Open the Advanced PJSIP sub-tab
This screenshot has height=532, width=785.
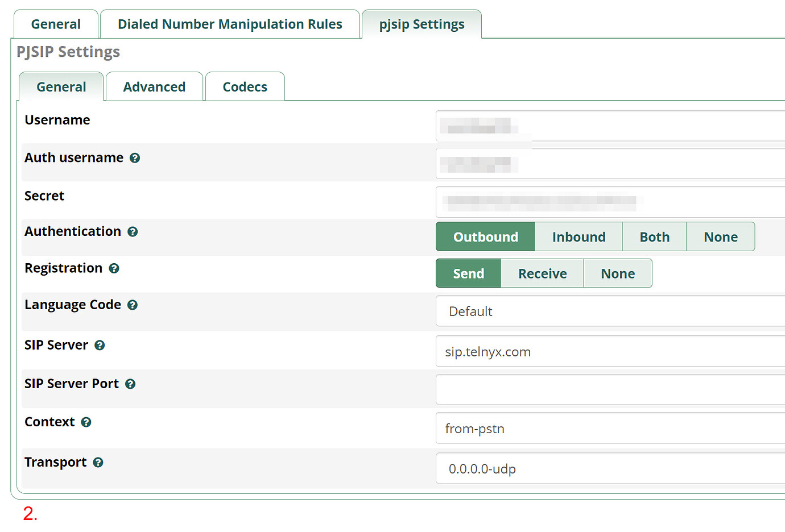(x=154, y=87)
